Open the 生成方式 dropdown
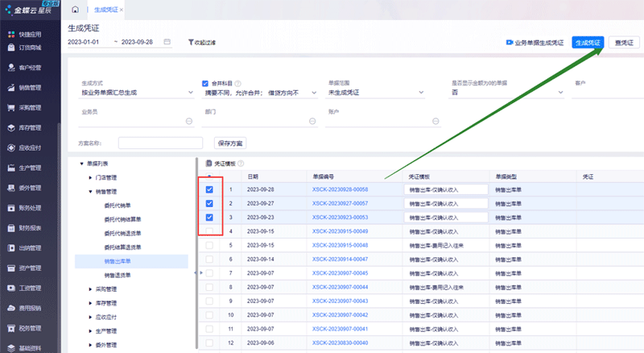 pyautogui.click(x=137, y=93)
